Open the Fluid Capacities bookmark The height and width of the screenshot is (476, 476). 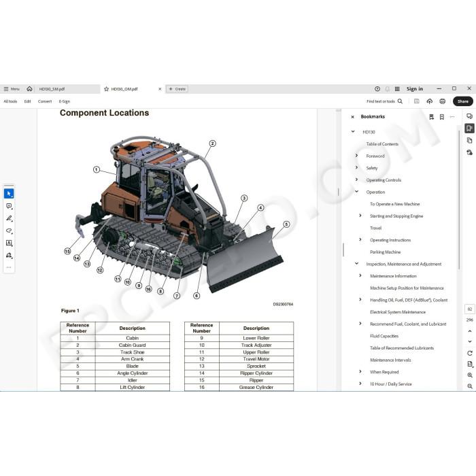coord(384,336)
